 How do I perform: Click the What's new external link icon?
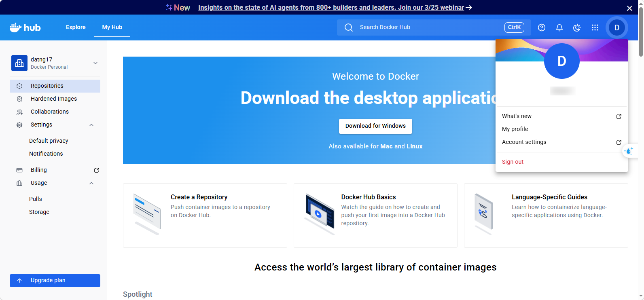619,116
